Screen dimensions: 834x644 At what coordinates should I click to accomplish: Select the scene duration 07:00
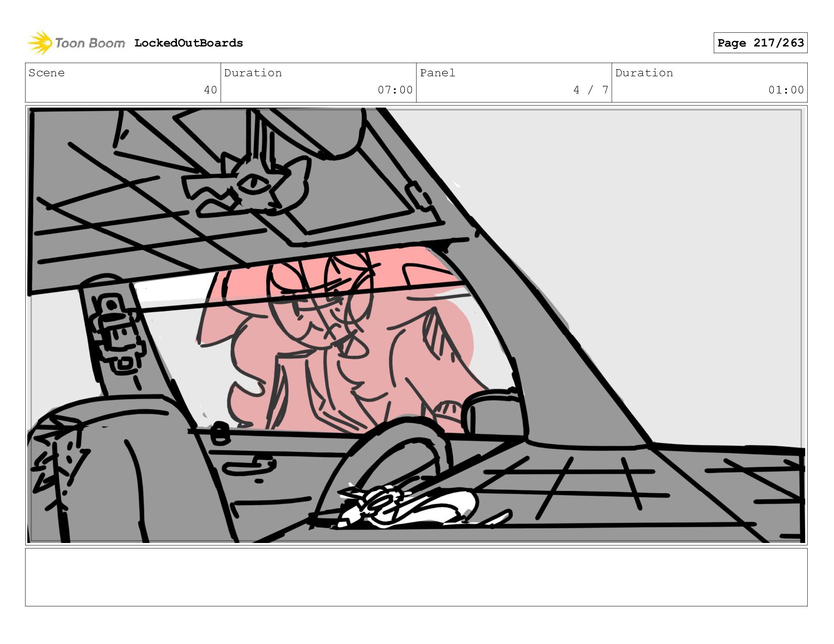click(395, 90)
